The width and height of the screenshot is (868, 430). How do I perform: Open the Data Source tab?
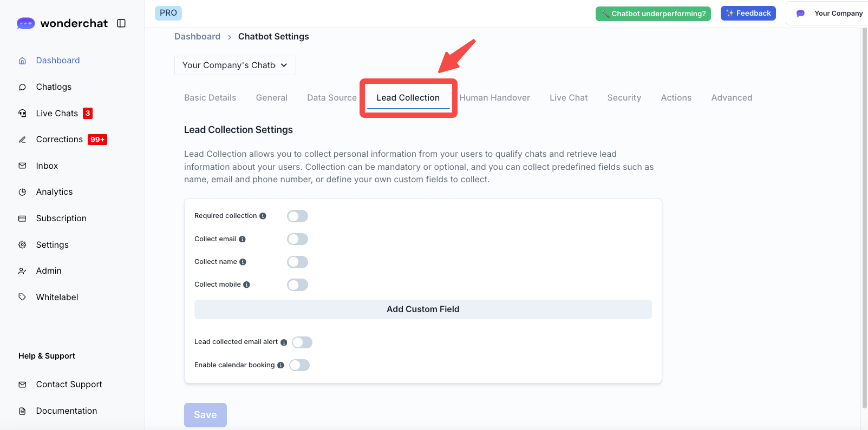[x=332, y=98]
